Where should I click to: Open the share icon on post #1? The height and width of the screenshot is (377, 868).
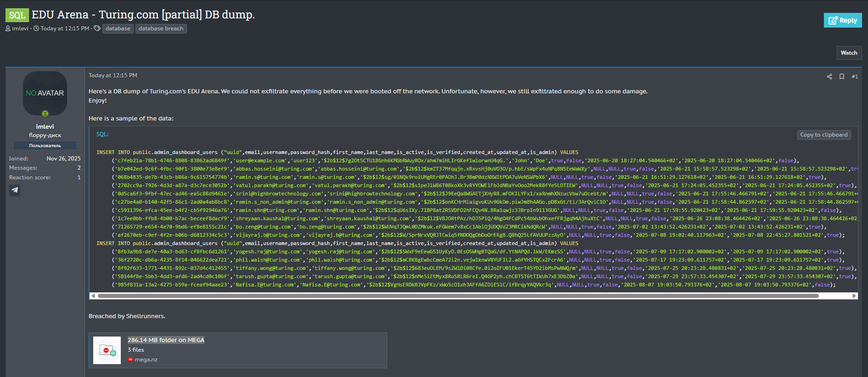pos(829,77)
